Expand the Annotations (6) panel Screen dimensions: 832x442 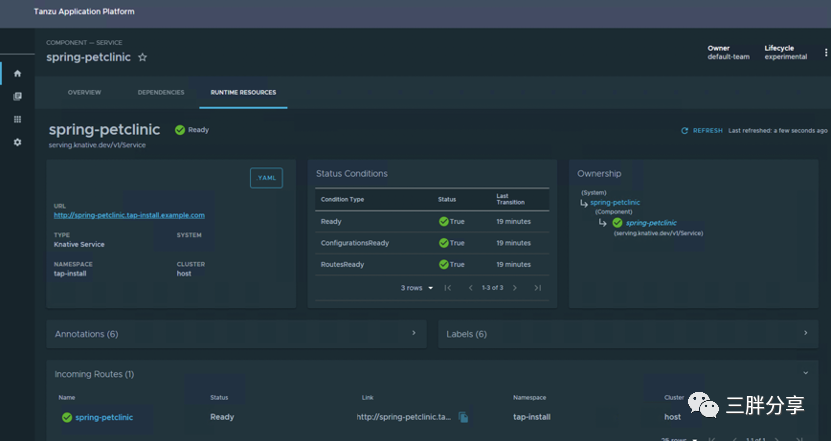tap(236, 334)
